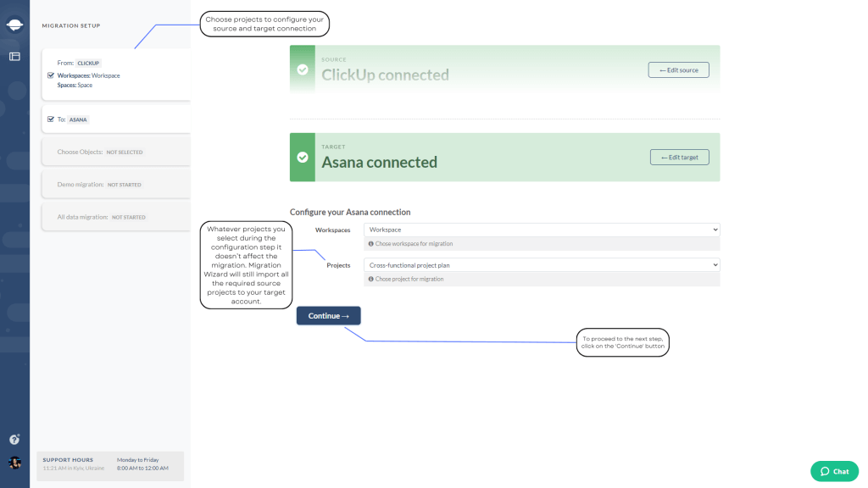Uncheck the 'To: ASANA' checkbox
The width and height of the screenshot is (868, 488).
tap(49, 119)
